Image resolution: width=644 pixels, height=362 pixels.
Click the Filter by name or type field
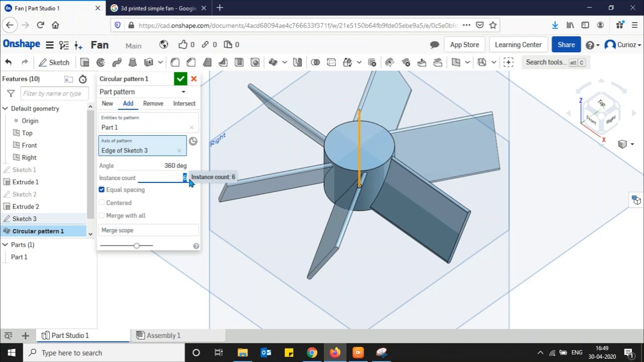coord(54,94)
